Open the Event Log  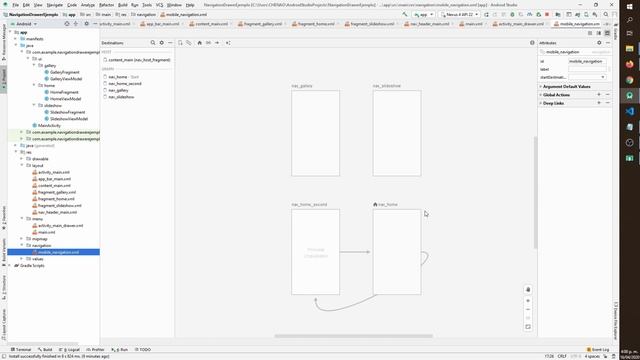coord(598,350)
